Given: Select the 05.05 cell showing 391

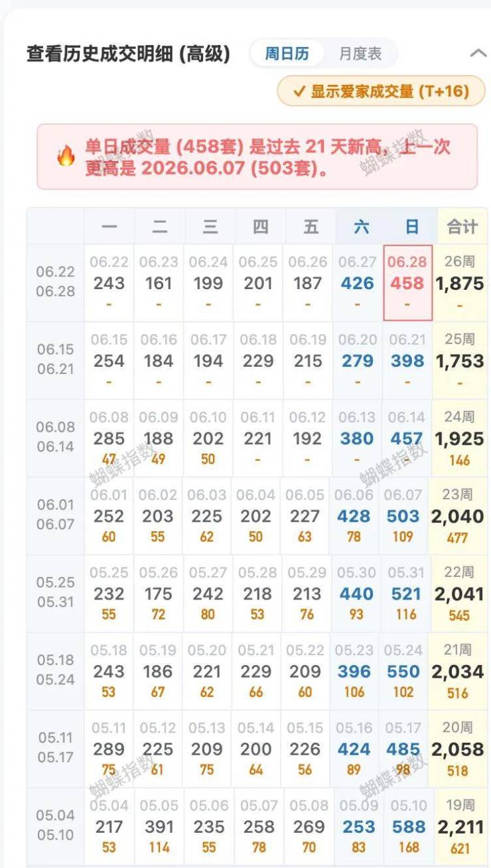Looking at the screenshot, I should point(159,826).
